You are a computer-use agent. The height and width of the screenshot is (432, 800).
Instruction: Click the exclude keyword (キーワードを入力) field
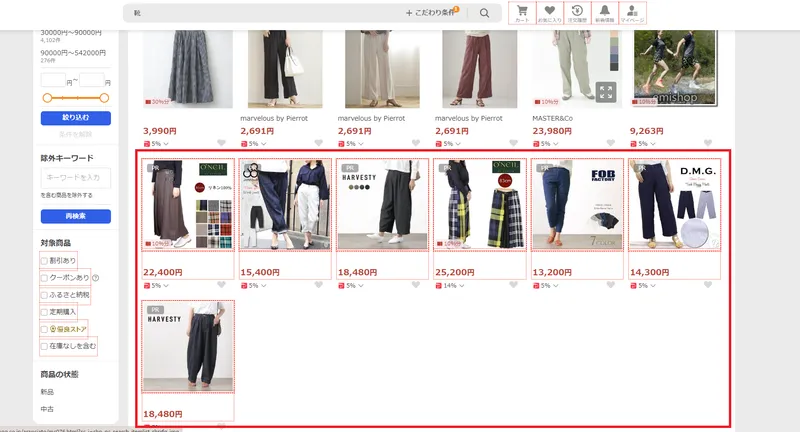pyautogui.click(x=76, y=177)
